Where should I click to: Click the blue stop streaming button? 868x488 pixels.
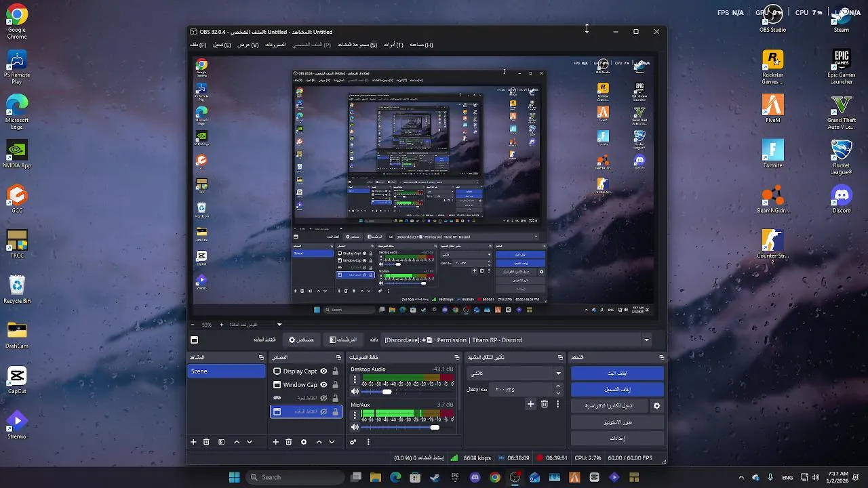pos(617,373)
